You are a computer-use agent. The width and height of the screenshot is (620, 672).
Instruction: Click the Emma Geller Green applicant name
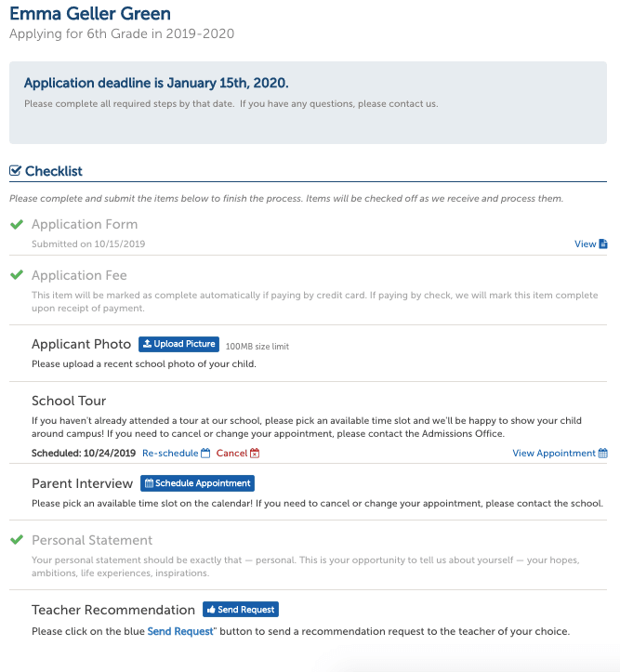pos(90,15)
